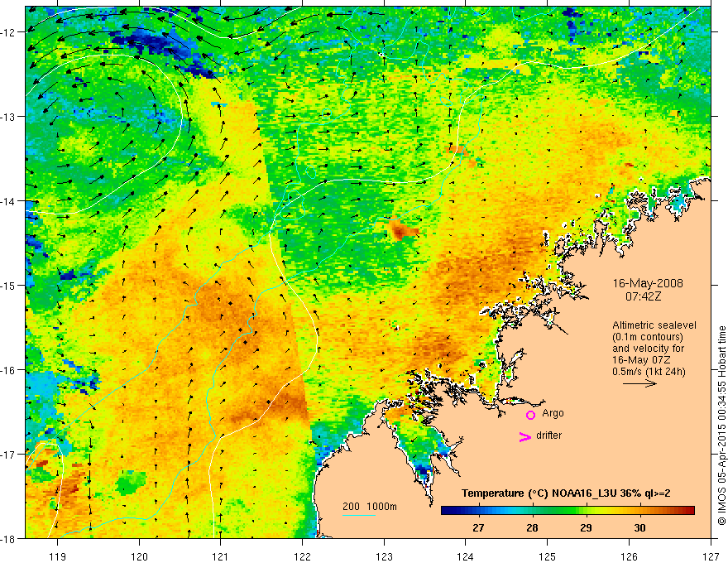Click the '16-May 07Z' caption line
This screenshot has width=728, height=563.
click(x=641, y=360)
